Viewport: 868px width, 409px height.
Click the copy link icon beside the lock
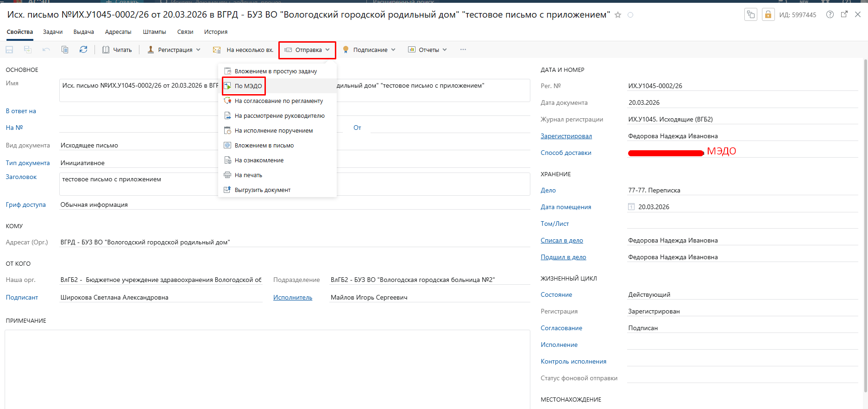pyautogui.click(x=750, y=14)
